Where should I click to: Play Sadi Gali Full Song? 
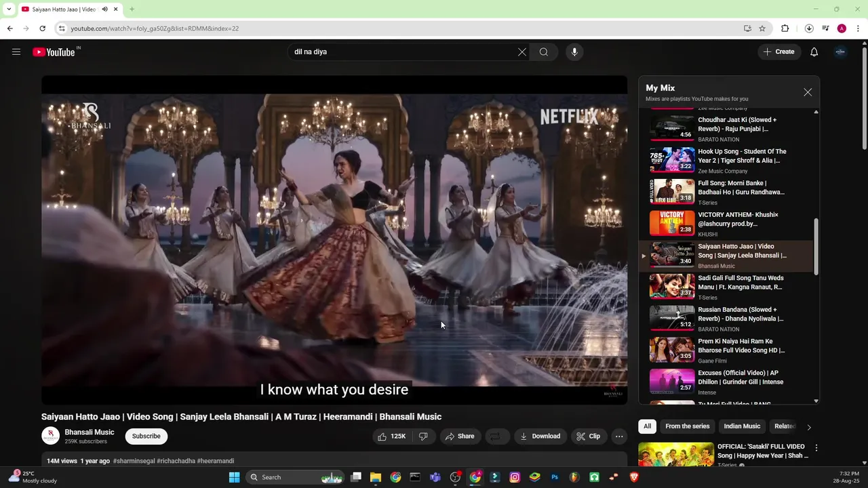tap(727, 287)
